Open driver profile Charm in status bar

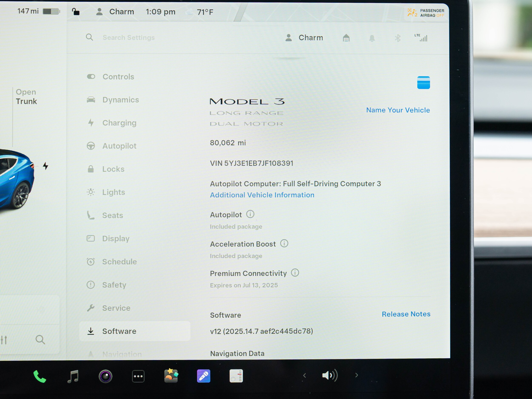click(115, 11)
